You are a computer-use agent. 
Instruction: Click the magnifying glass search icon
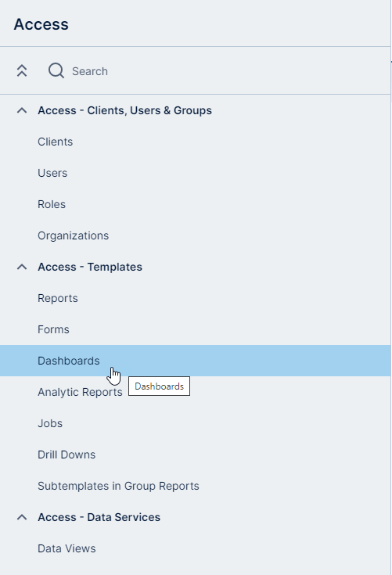click(x=56, y=70)
